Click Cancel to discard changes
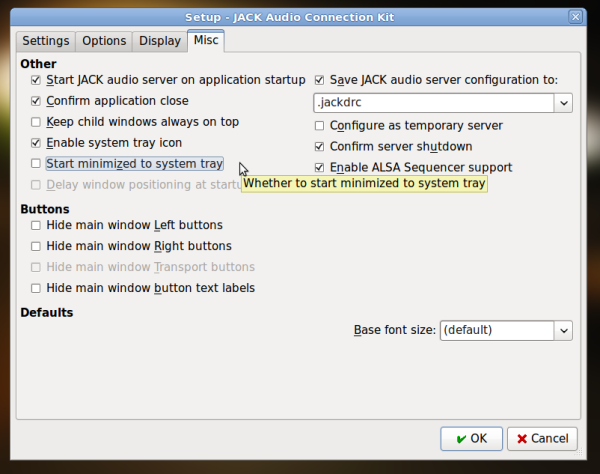The width and height of the screenshot is (600, 474). click(542, 438)
